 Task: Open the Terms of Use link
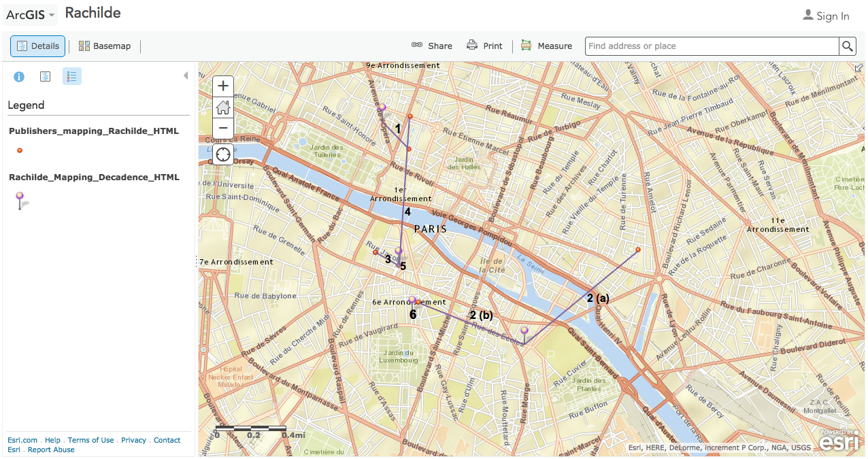coord(90,440)
